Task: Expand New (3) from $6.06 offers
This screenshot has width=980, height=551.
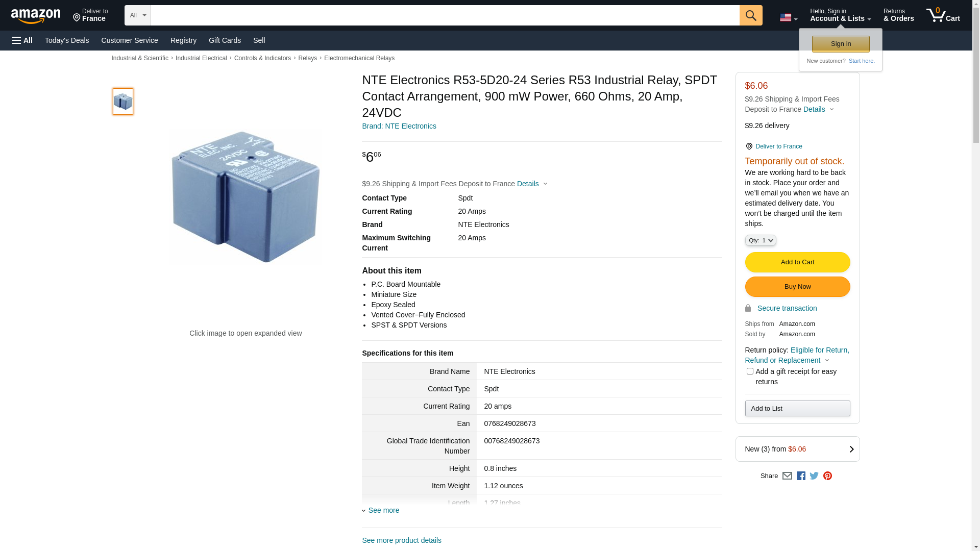Action: click(797, 449)
